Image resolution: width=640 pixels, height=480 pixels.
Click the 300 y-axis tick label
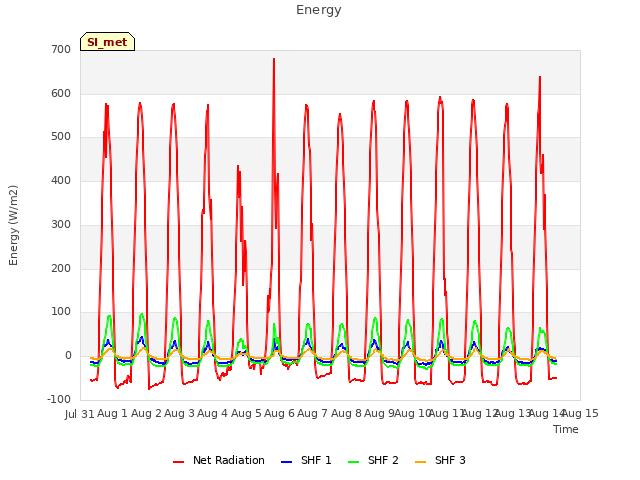click(61, 224)
